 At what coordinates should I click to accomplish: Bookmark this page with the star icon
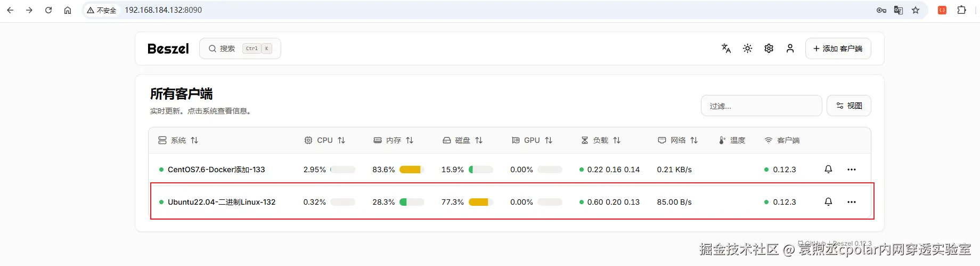click(x=916, y=10)
